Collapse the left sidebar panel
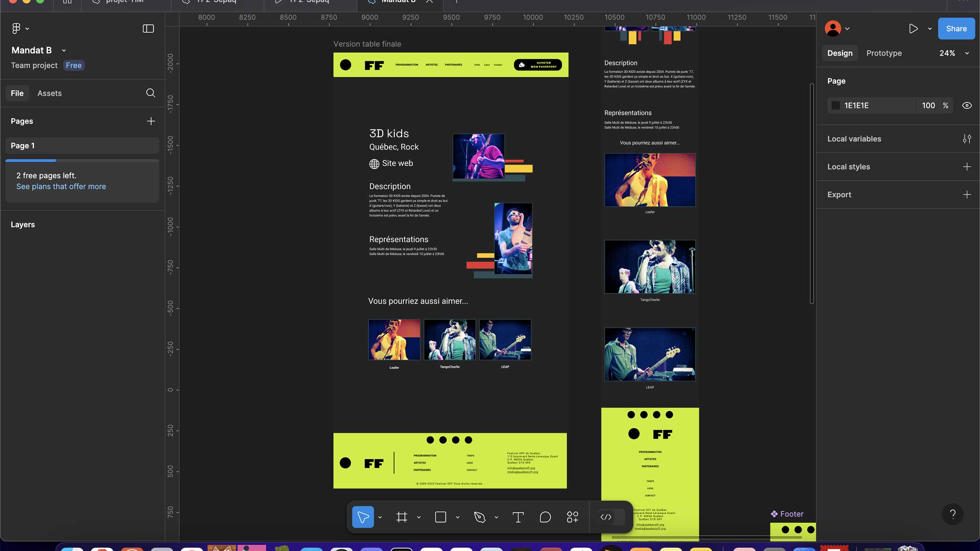This screenshot has width=980, height=551. tap(148, 28)
